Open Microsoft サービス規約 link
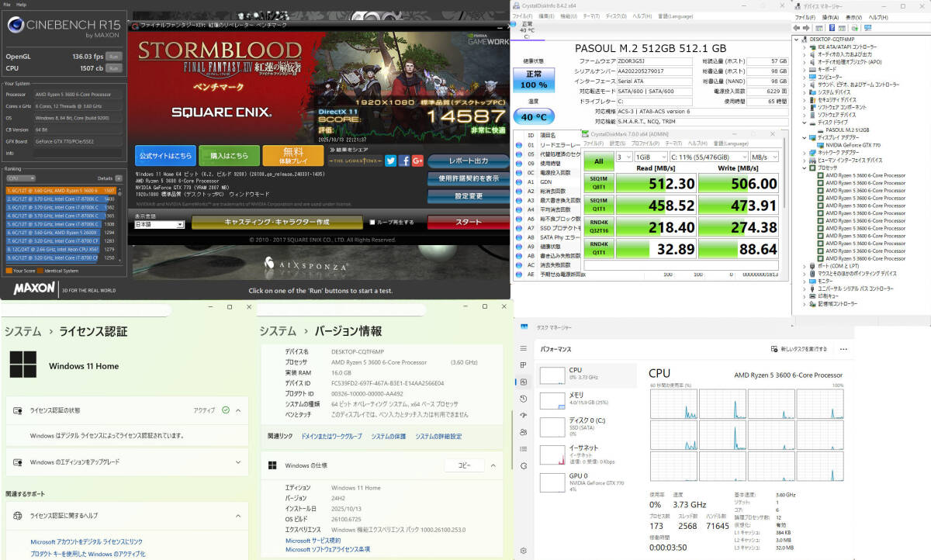This screenshot has width=931, height=560. [x=313, y=541]
